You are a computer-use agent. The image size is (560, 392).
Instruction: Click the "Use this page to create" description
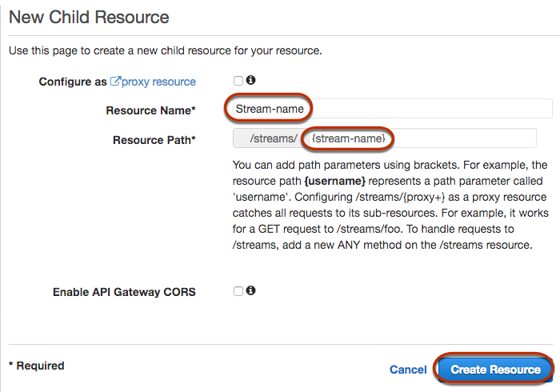[165, 51]
